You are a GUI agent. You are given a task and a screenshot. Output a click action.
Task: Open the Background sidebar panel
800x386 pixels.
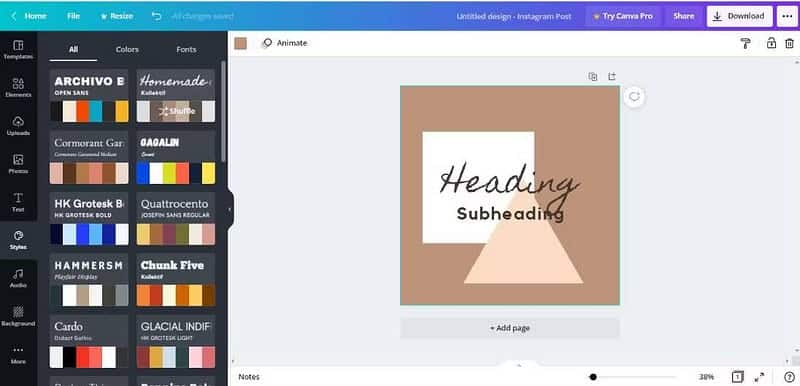click(18, 317)
